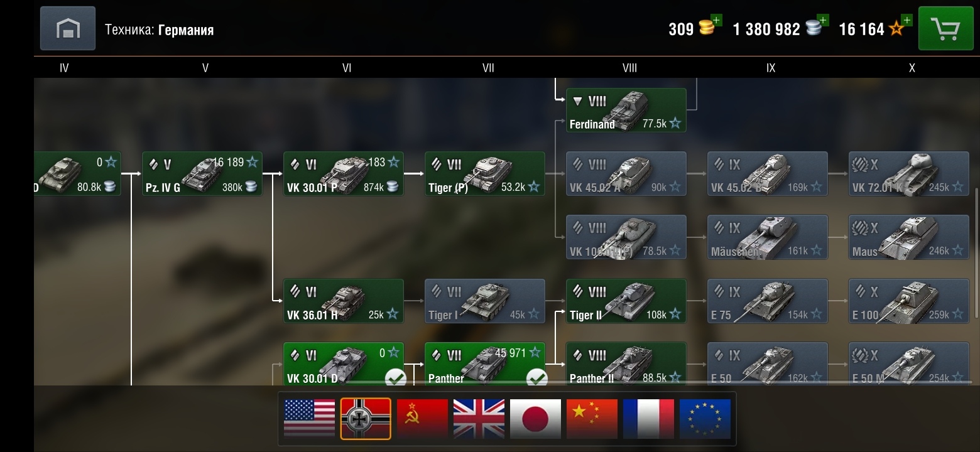Image resolution: width=980 pixels, height=452 pixels.
Task: Click the checkmark on VK 30.01 D
Action: click(395, 378)
